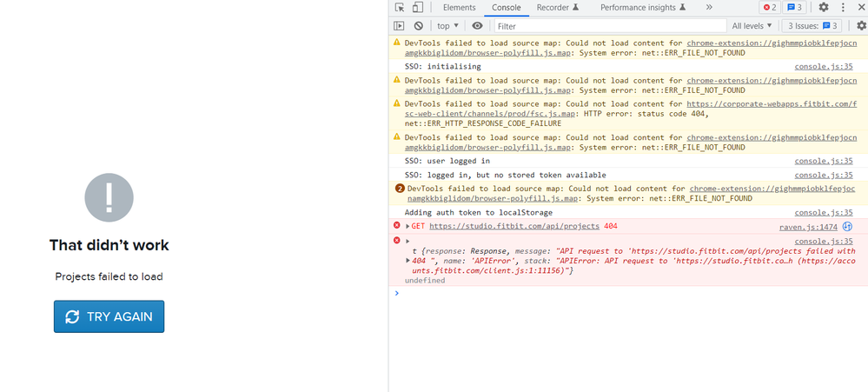The image size is (868, 392).
Task: Open the raven.js:1474 source link
Action: point(808,227)
